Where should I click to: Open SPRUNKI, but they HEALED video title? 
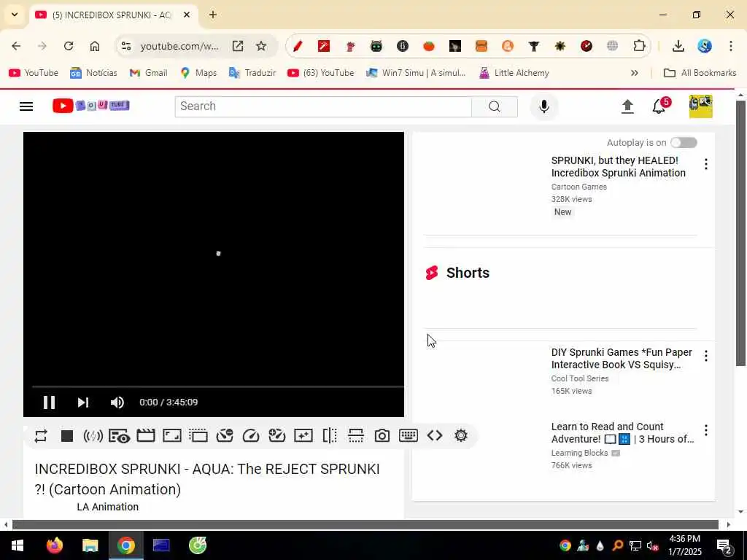point(619,167)
